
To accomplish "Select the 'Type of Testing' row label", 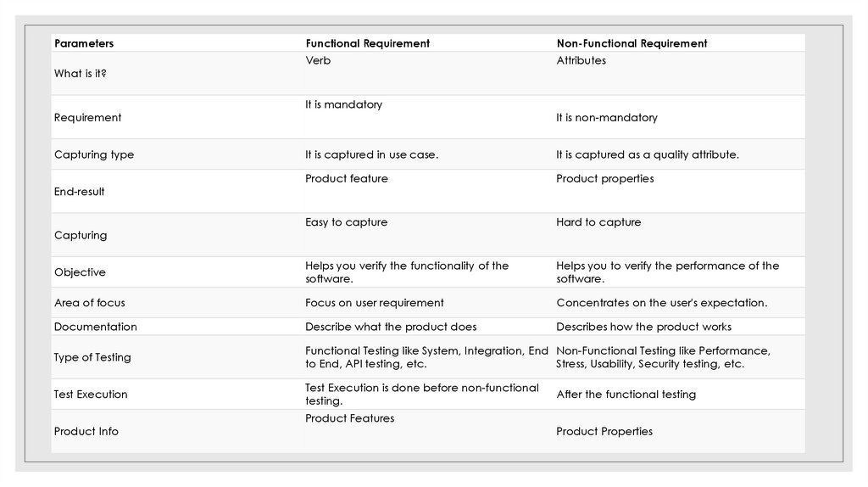I will (x=92, y=357).
